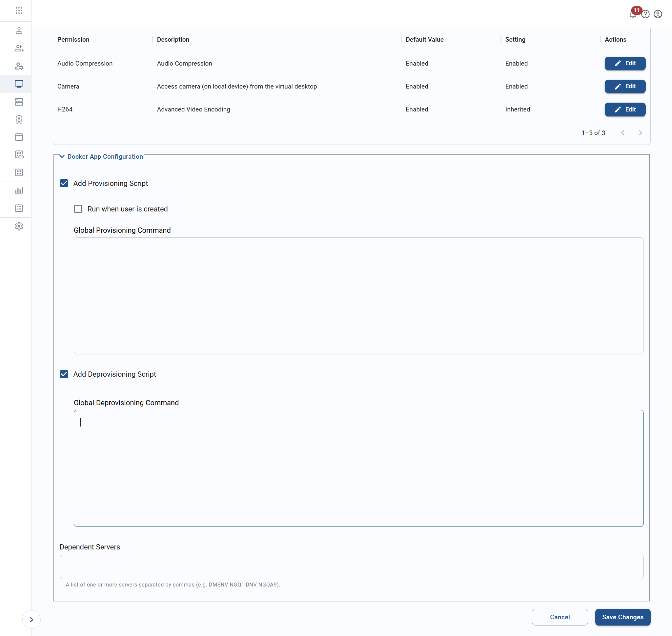Uncheck Add Provisioning Script

64,183
